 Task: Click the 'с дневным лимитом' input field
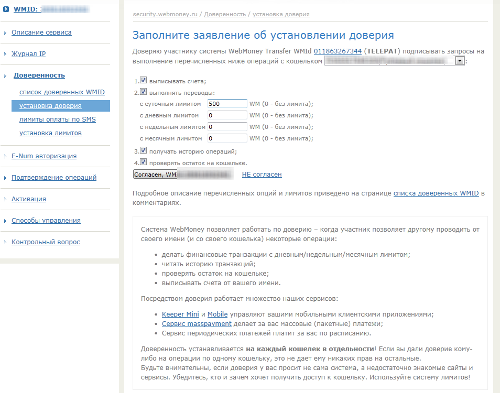227,115
